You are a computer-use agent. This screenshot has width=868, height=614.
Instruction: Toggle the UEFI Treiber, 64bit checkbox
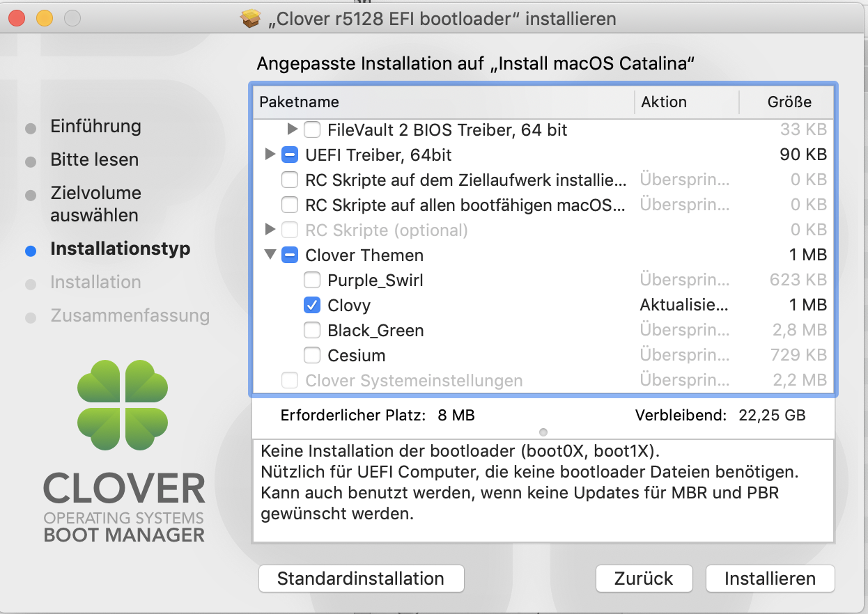[290, 155]
